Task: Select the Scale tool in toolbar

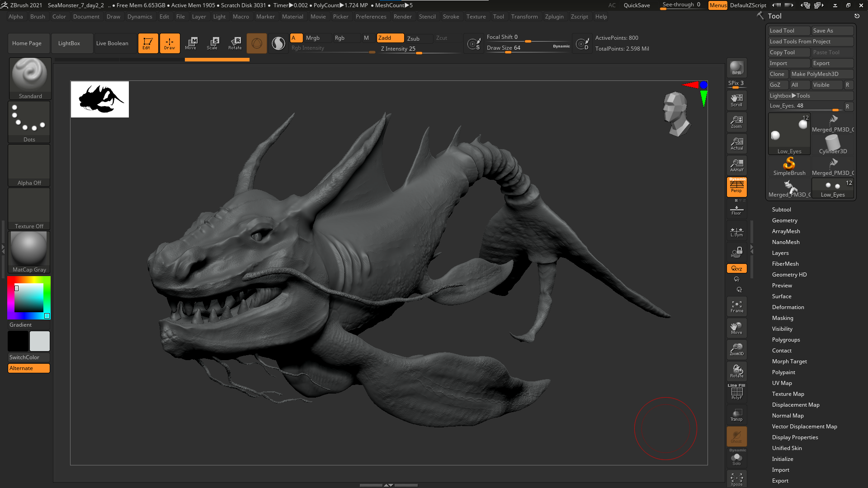Action: pos(213,42)
